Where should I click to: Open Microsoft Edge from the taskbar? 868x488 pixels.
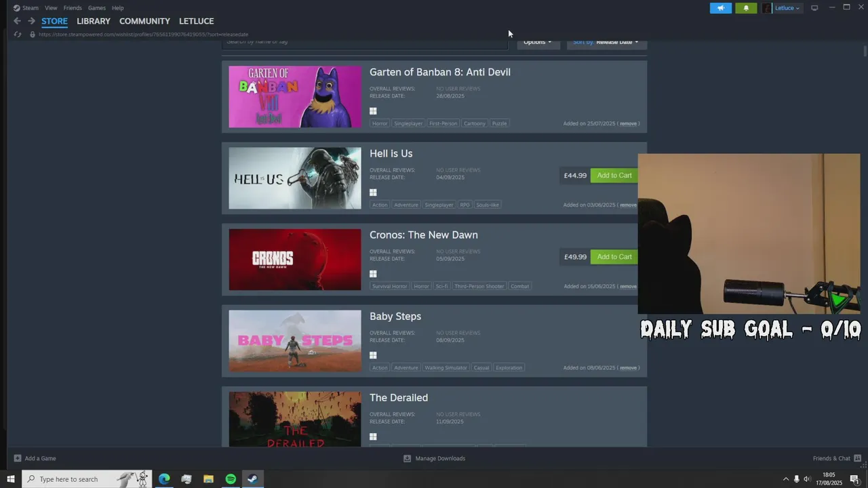click(x=164, y=479)
